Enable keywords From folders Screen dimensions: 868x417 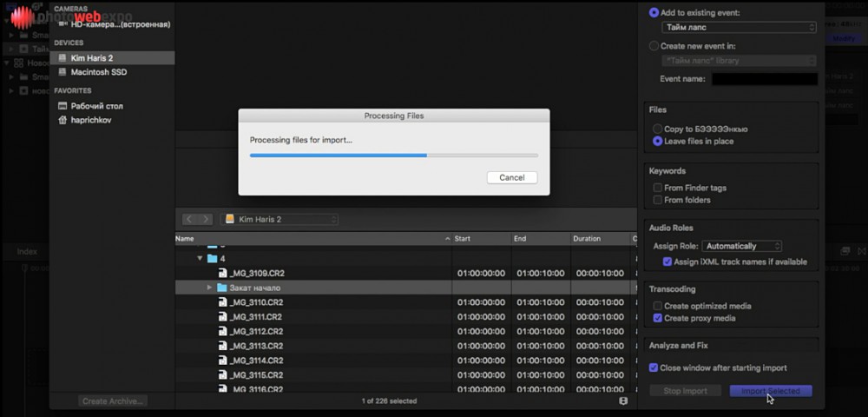point(658,200)
